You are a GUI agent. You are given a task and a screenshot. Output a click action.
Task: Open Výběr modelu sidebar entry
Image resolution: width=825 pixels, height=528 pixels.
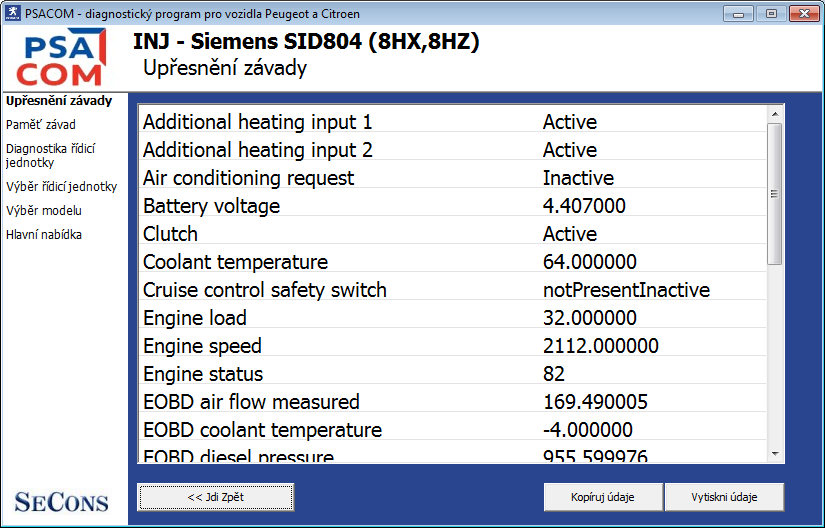pyautogui.click(x=44, y=211)
